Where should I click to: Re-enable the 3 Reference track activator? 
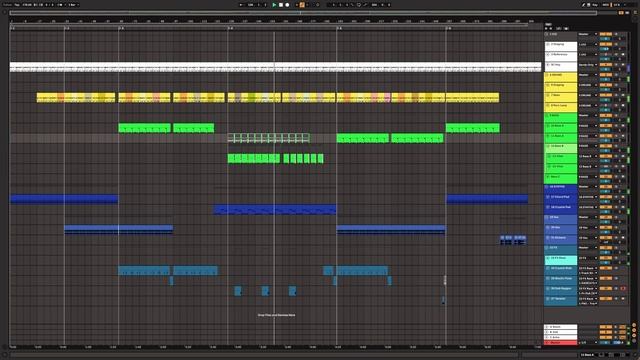click(x=606, y=55)
